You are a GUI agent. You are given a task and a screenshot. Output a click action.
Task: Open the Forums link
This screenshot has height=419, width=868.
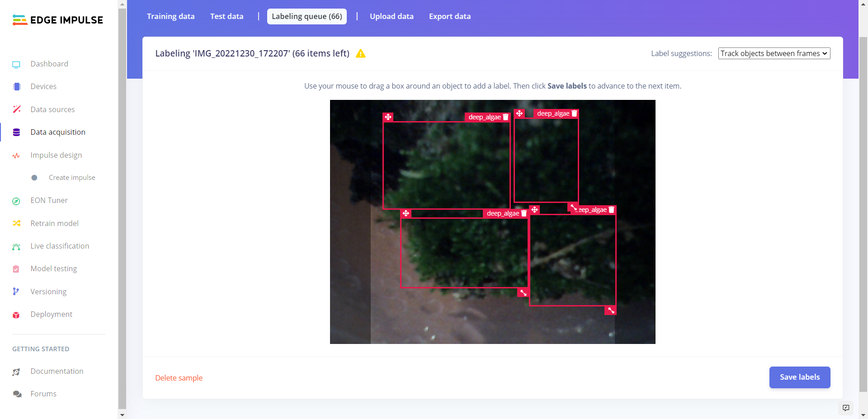[x=43, y=394]
